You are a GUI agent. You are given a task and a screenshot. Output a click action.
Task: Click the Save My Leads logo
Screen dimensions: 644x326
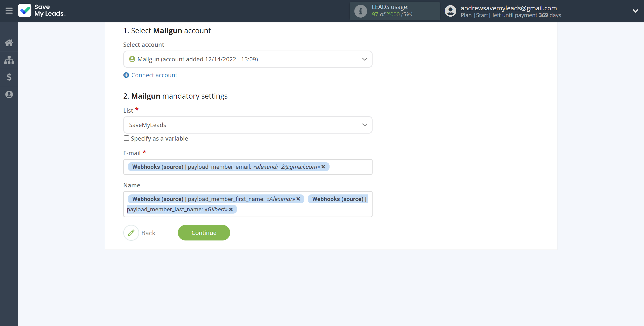coord(42,11)
